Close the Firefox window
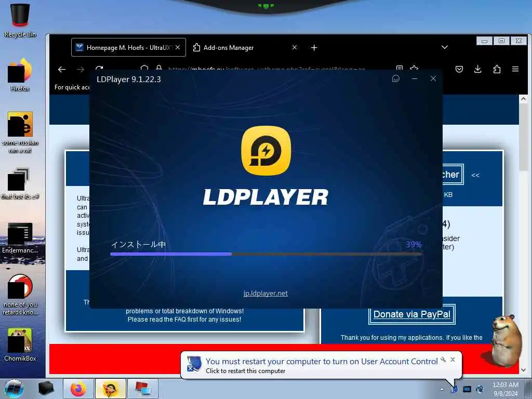The height and width of the screenshot is (399, 532). 518,41
